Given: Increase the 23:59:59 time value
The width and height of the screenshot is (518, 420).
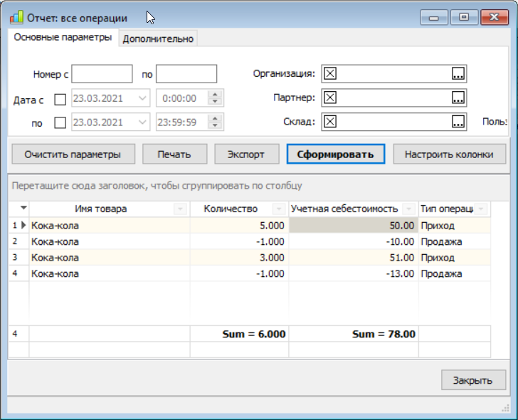Looking at the screenshot, I should pyautogui.click(x=215, y=118).
